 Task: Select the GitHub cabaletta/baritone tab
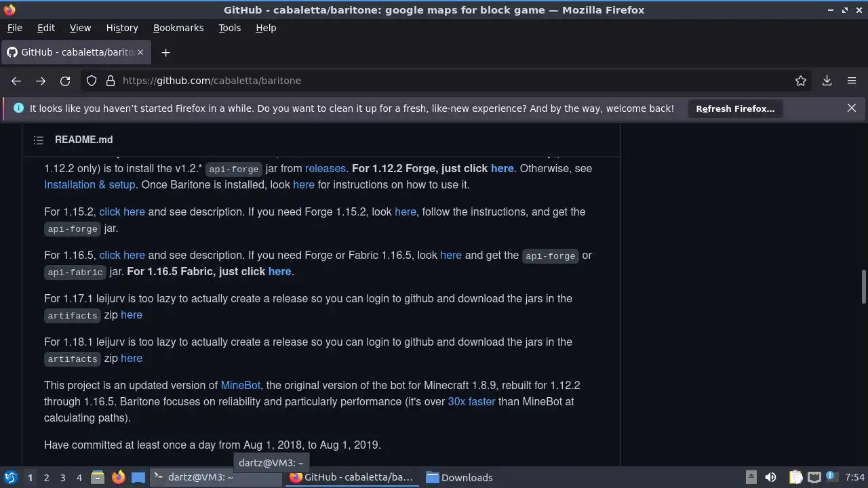76,52
